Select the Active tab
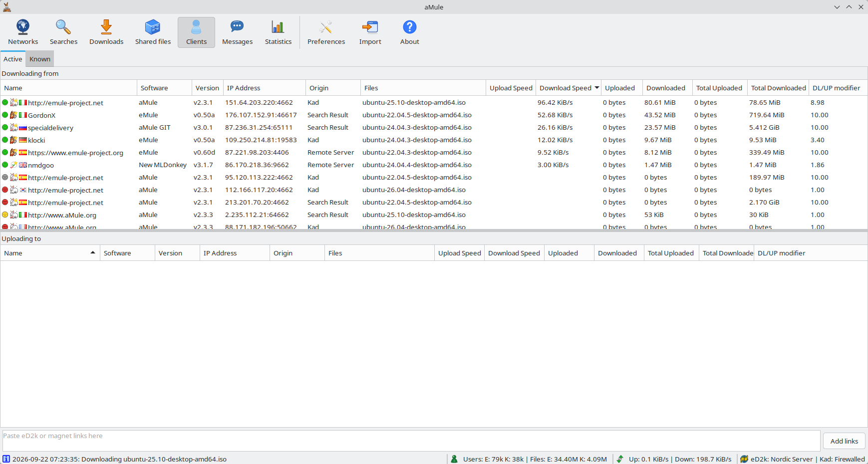 (13, 59)
